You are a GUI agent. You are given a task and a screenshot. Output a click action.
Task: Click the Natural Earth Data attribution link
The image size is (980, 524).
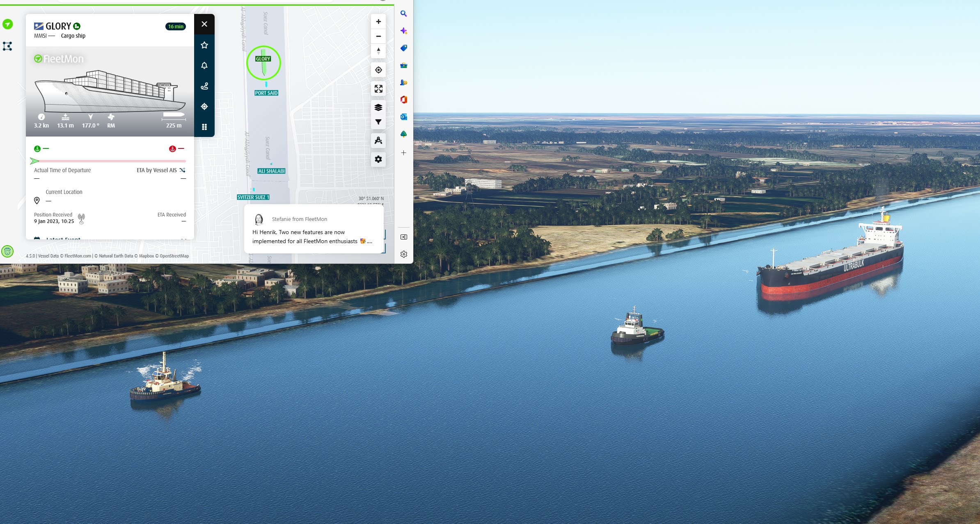click(116, 256)
